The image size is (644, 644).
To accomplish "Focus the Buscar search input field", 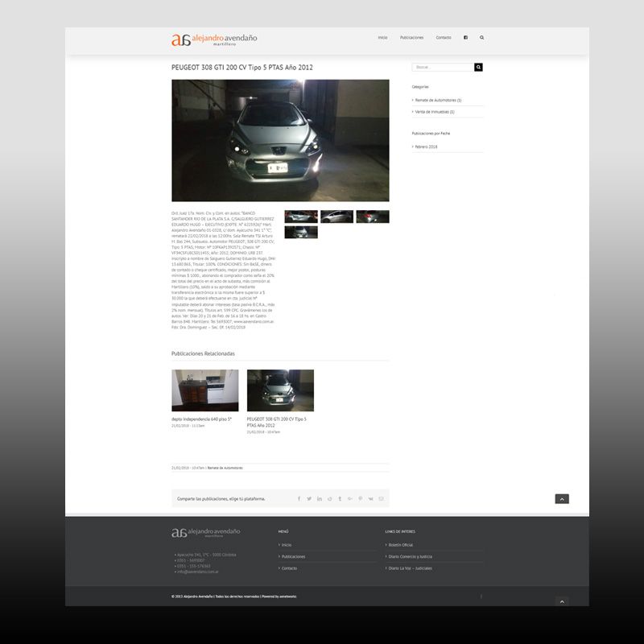I will coord(443,67).
